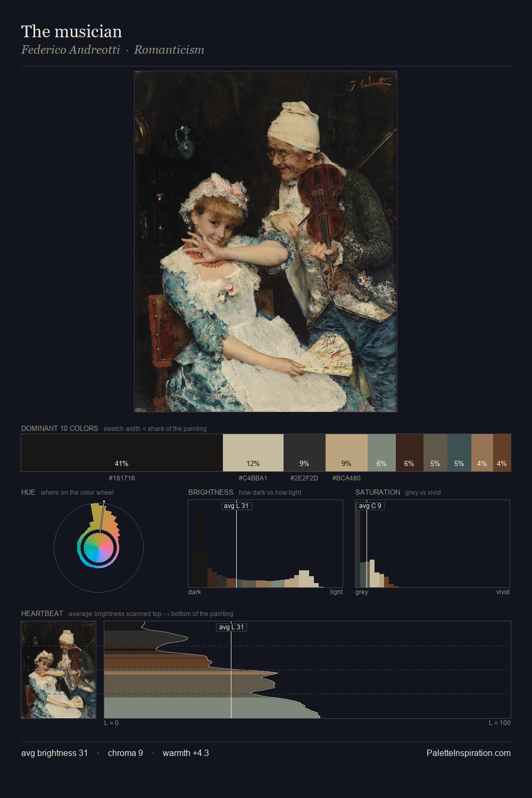Screen dimensions: 532x798
Task: Click the dark brown 6% swatch
Action: 410,453
